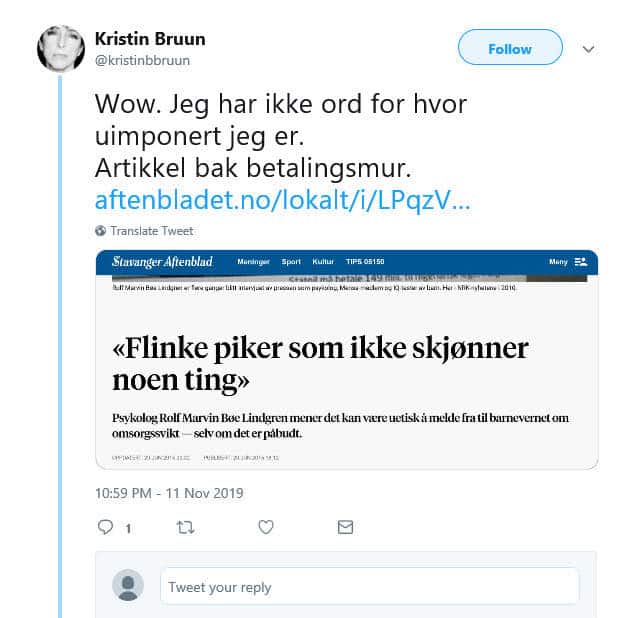Select Sport tab in the Aftenblad header
The image size is (618, 618).
click(291, 262)
